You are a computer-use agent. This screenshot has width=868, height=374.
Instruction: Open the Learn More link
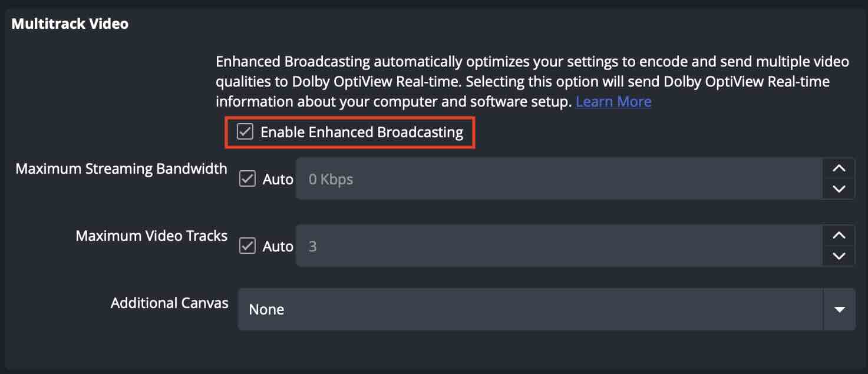pos(613,101)
